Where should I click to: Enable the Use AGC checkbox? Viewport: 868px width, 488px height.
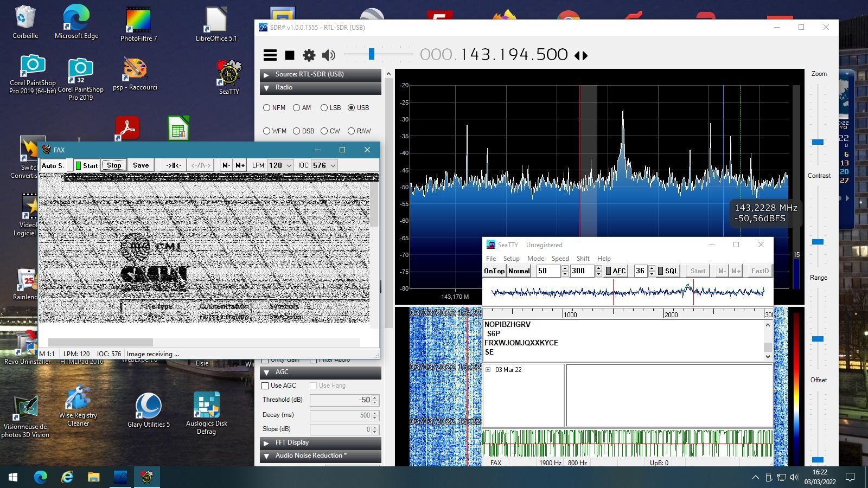point(265,386)
